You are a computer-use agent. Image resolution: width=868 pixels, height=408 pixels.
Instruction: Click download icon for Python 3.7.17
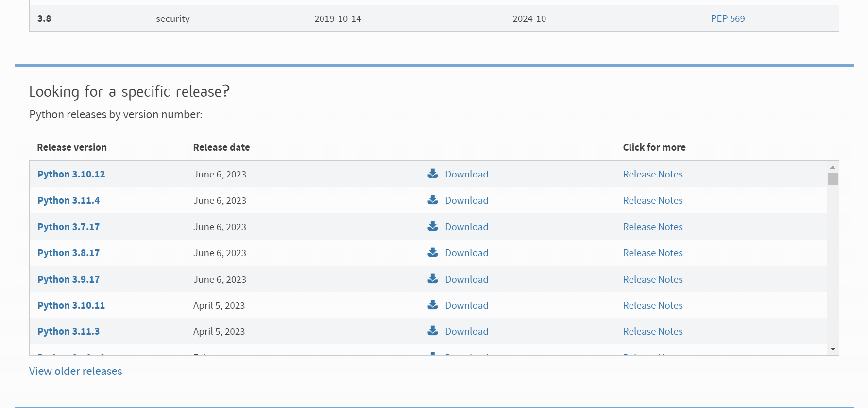coord(433,226)
